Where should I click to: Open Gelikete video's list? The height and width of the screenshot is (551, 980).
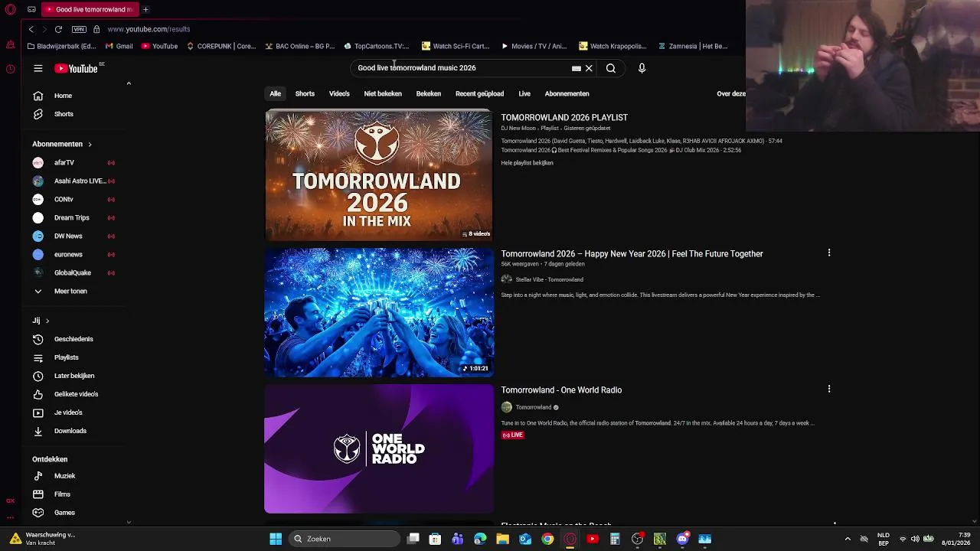74,394
